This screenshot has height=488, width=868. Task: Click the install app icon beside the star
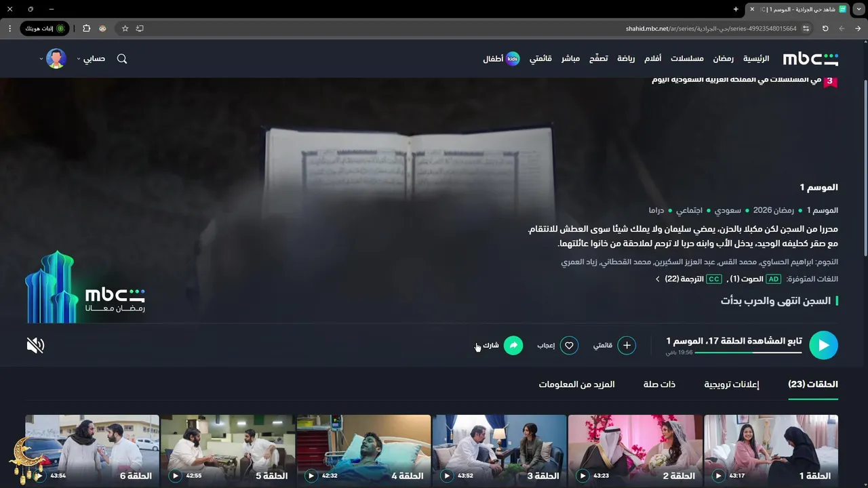point(140,28)
